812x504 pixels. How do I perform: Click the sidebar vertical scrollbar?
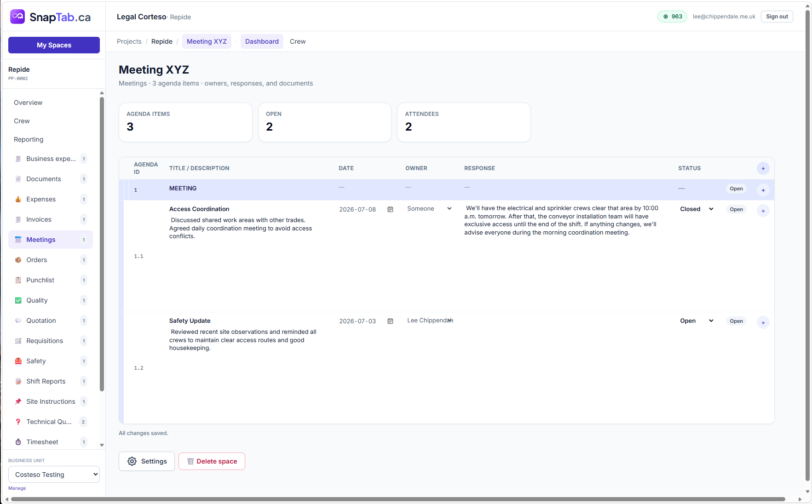point(102,244)
